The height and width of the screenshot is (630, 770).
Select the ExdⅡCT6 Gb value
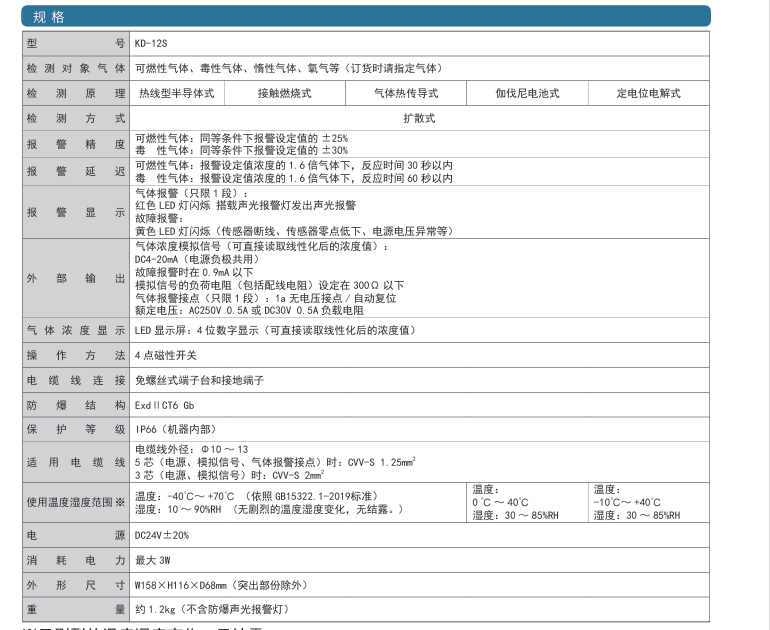click(165, 405)
